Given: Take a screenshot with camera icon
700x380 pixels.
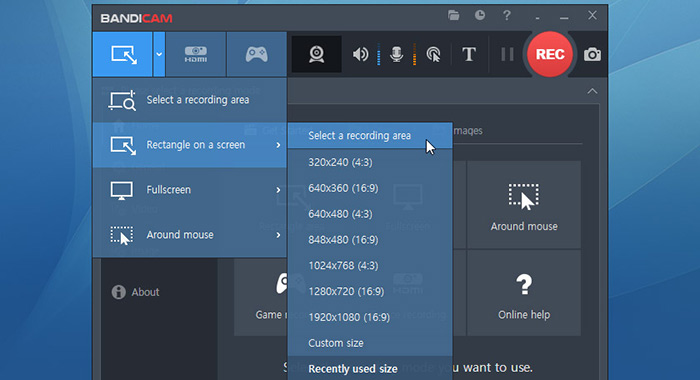Looking at the screenshot, I should tap(592, 54).
